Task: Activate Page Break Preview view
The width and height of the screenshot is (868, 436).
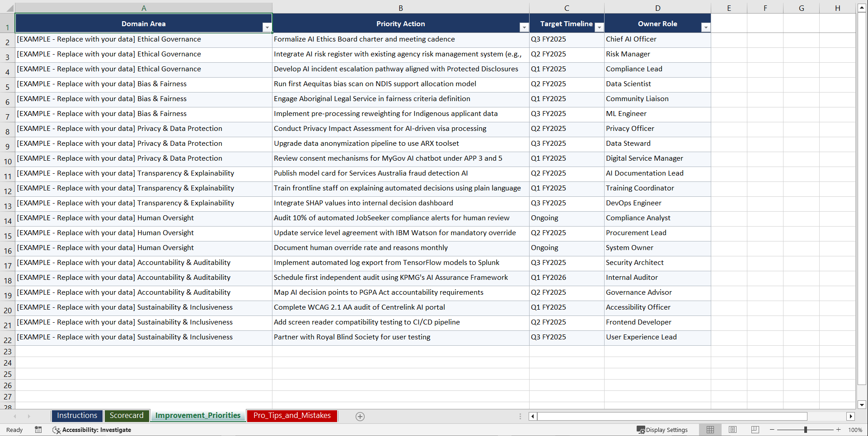Action: (755, 430)
